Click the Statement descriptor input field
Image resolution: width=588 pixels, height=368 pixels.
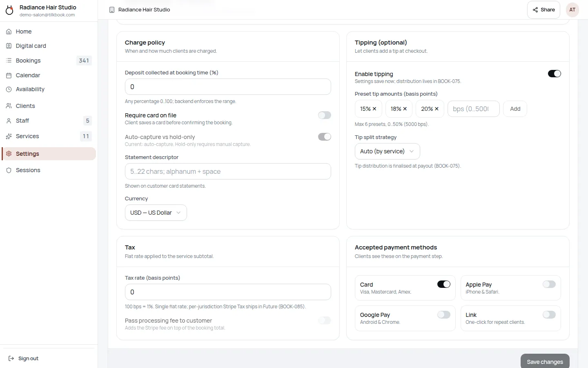coord(228,171)
